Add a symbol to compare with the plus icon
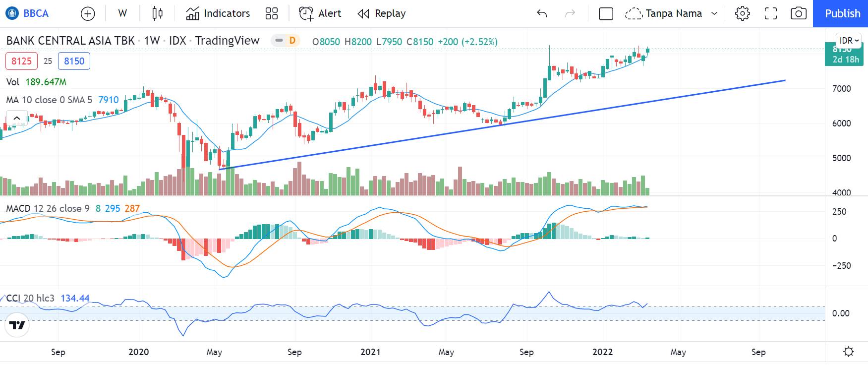The image size is (868, 365). click(x=88, y=13)
